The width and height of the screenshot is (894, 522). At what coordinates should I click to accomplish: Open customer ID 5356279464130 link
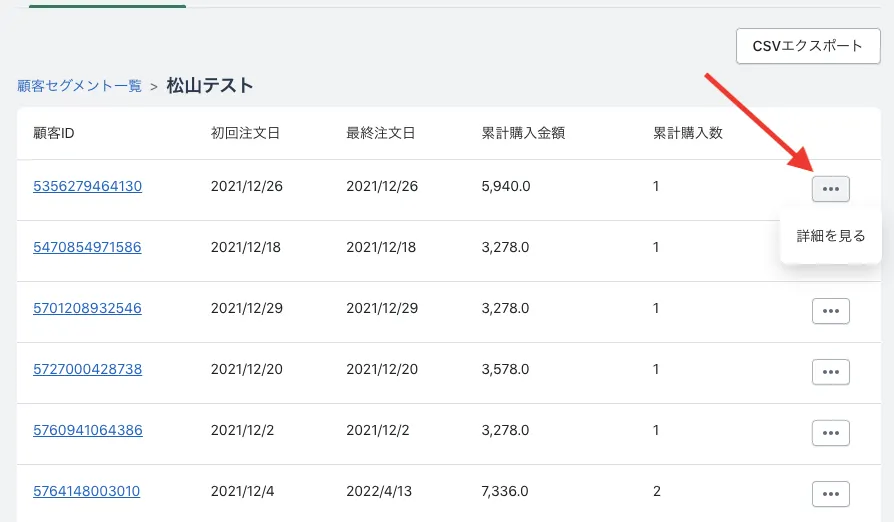click(x=88, y=186)
